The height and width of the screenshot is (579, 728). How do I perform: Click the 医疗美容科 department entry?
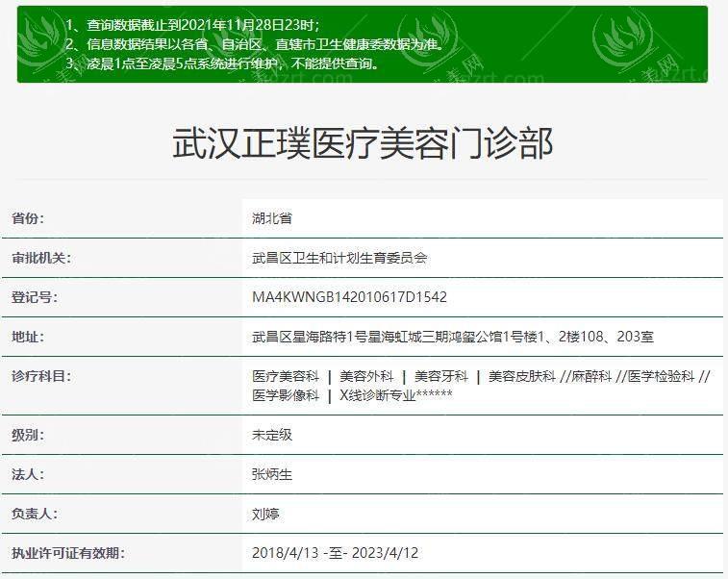click(x=286, y=376)
